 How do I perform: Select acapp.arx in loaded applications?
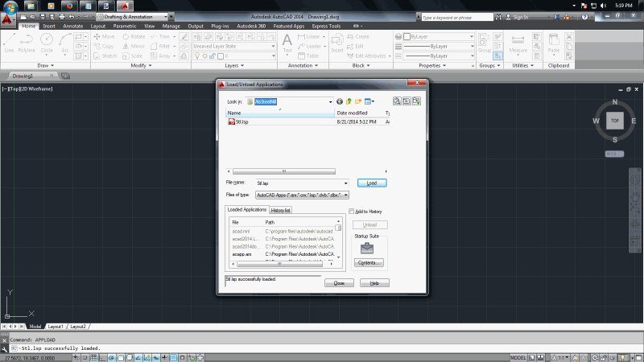pos(242,254)
